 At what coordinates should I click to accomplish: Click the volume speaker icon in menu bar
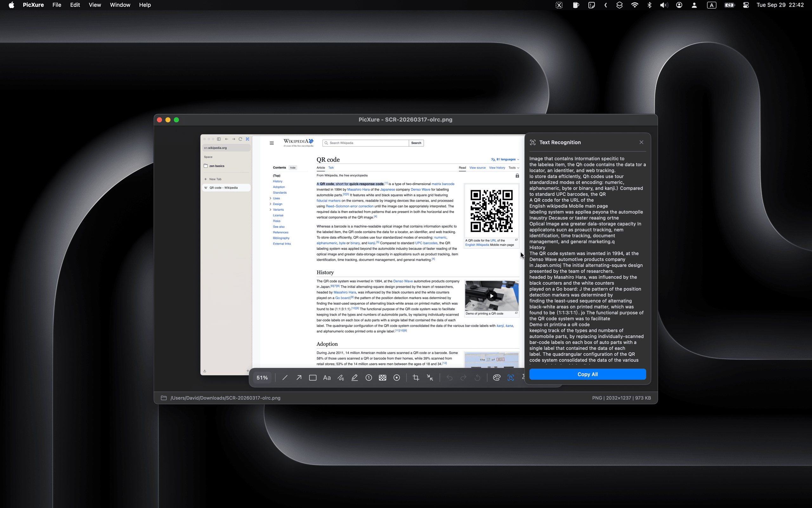click(x=664, y=5)
